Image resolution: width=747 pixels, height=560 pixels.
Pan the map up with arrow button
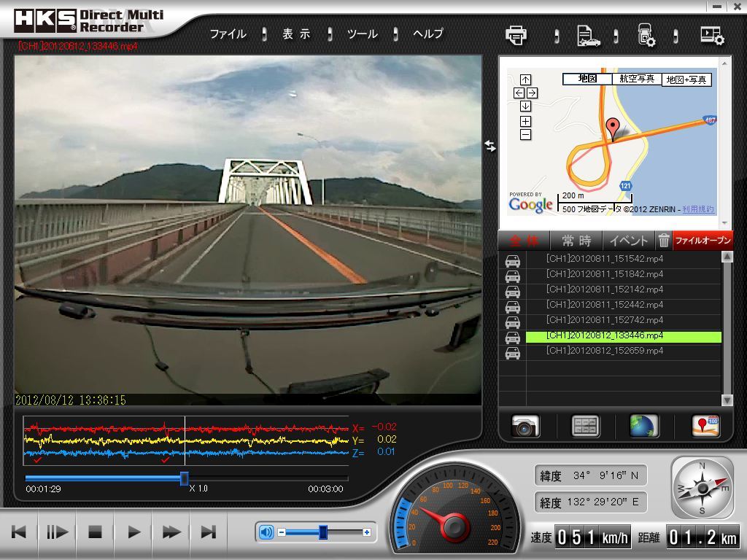[x=525, y=79]
